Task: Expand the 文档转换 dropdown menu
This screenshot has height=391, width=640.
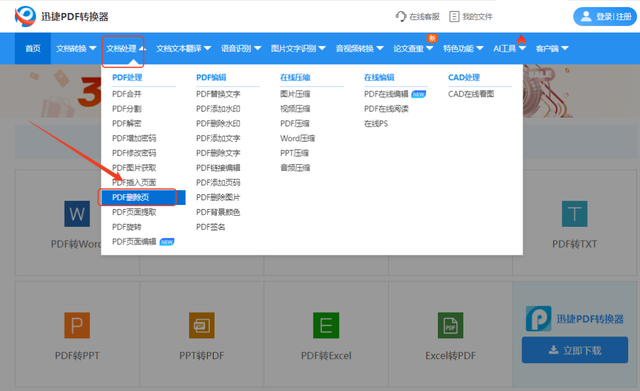Action: (76, 49)
